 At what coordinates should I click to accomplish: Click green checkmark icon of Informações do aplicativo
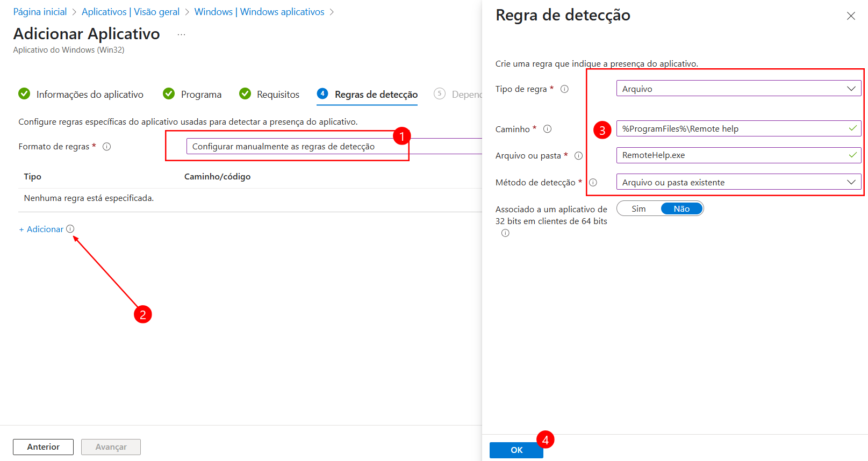coord(24,93)
